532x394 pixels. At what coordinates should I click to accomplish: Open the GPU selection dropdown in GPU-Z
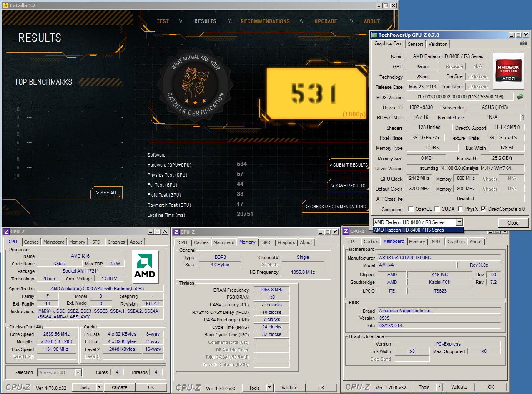click(x=459, y=222)
